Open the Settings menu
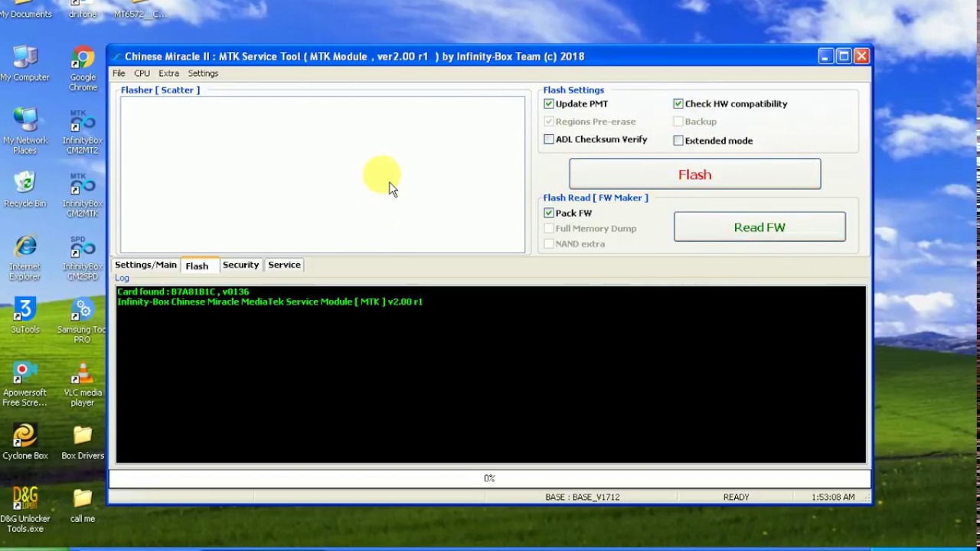The height and width of the screenshot is (551, 980). (203, 73)
